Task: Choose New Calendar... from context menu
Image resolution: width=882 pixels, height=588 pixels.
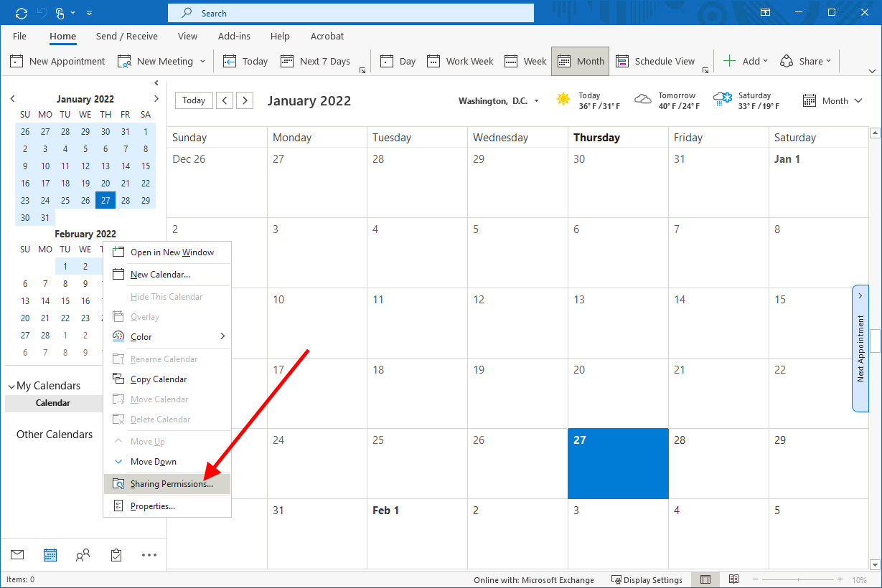Action: 167,274
